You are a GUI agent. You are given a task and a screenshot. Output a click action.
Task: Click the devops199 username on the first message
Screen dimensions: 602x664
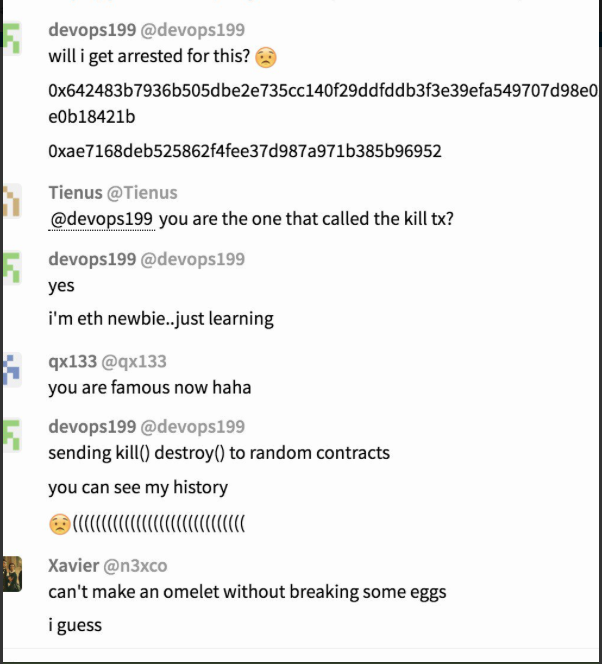click(x=92, y=30)
